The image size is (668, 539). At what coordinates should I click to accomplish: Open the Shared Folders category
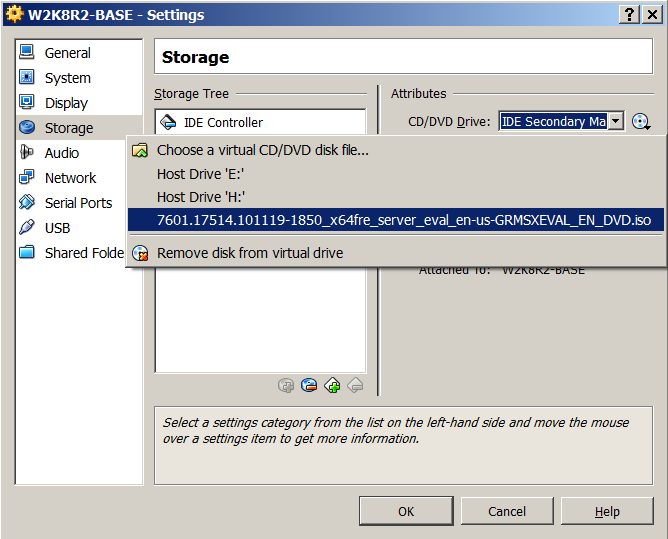click(71, 253)
